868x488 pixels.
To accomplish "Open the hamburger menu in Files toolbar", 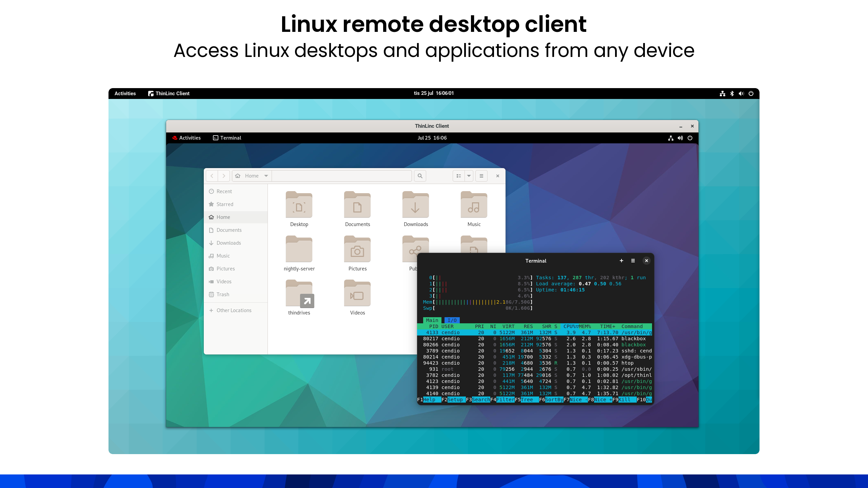I will [481, 176].
